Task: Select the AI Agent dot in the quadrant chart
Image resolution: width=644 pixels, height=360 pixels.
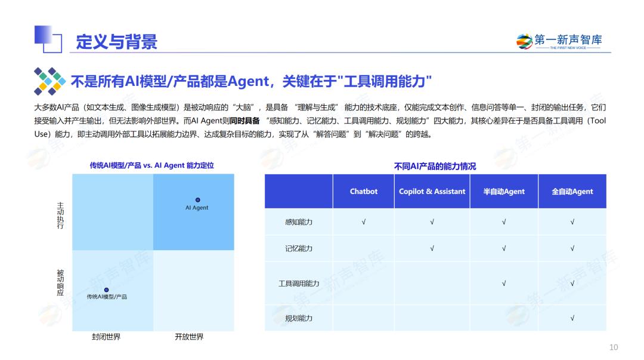Action: 197,199
